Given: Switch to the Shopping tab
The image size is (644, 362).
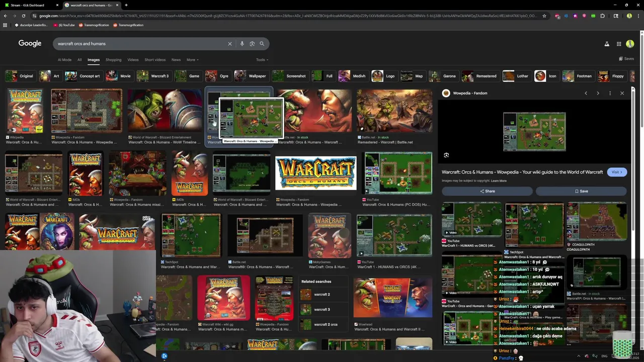Looking at the screenshot, I should (x=113, y=60).
